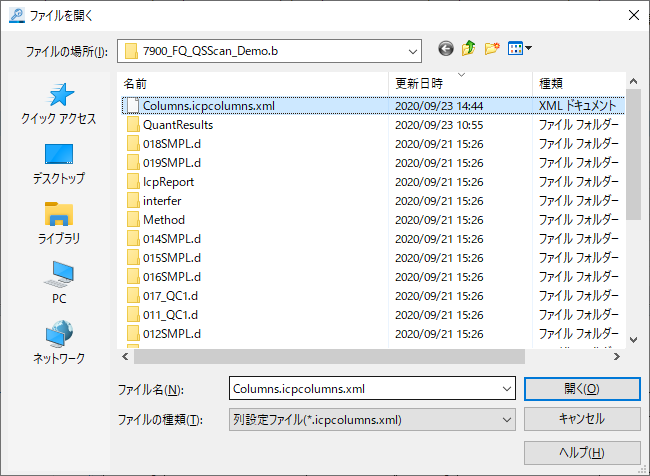Sort by 更新日時 column header
Image resolution: width=650 pixels, height=476 pixels.
coord(460,84)
